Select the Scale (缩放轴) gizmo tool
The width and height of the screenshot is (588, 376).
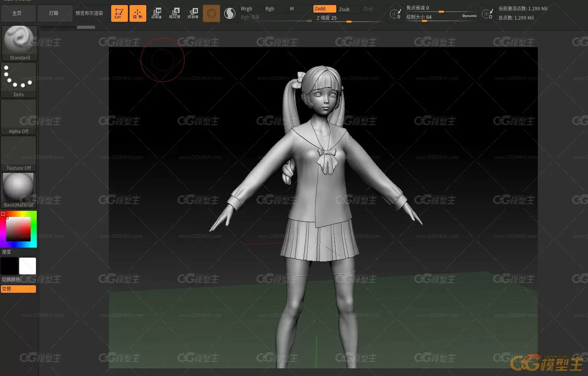point(175,13)
